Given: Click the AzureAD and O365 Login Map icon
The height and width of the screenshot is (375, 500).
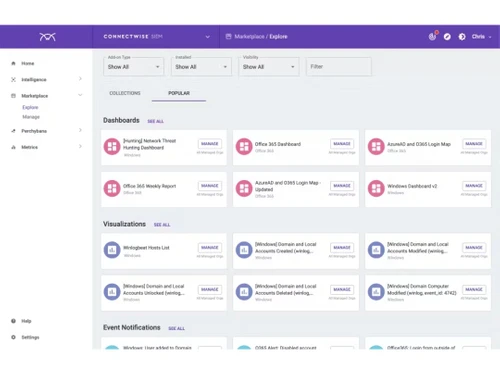Looking at the screenshot, I should [376, 147].
